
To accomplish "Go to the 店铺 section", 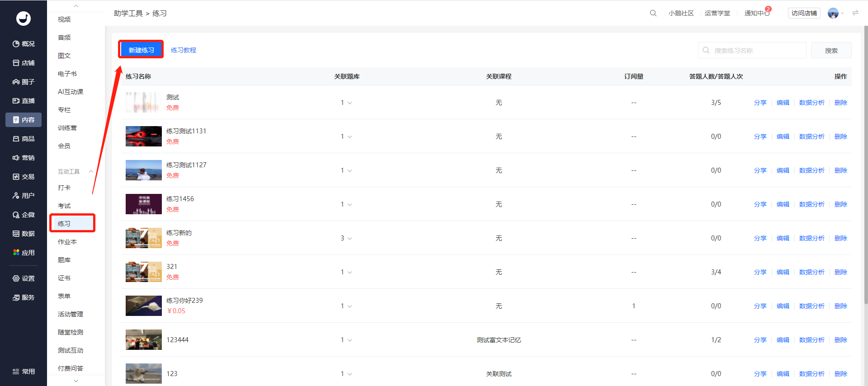I will coord(24,63).
